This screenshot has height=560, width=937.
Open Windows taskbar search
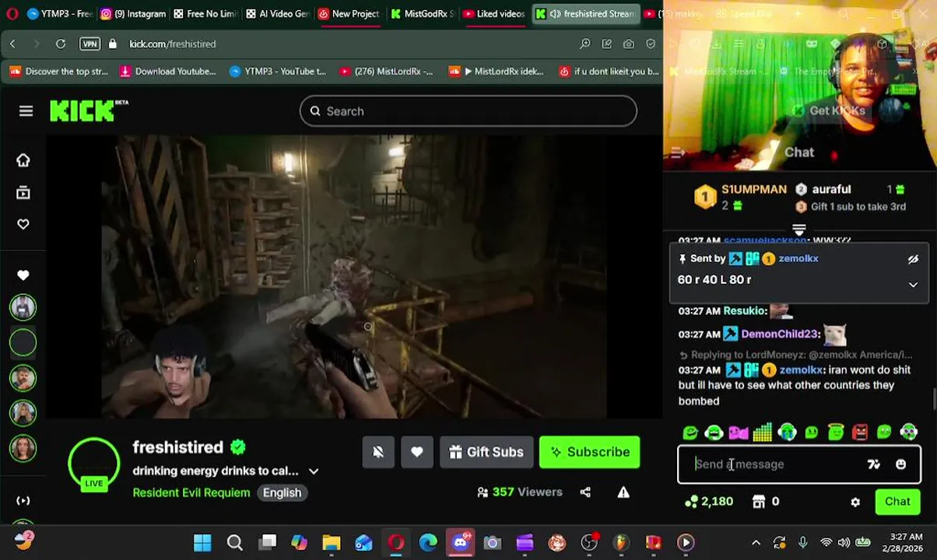pyautogui.click(x=234, y=542)
